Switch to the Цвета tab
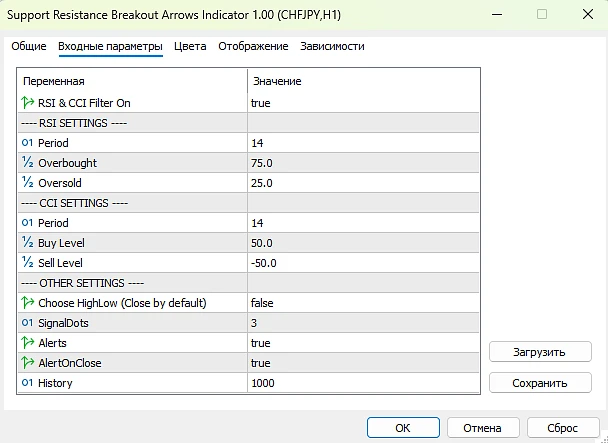 (190, 46)
